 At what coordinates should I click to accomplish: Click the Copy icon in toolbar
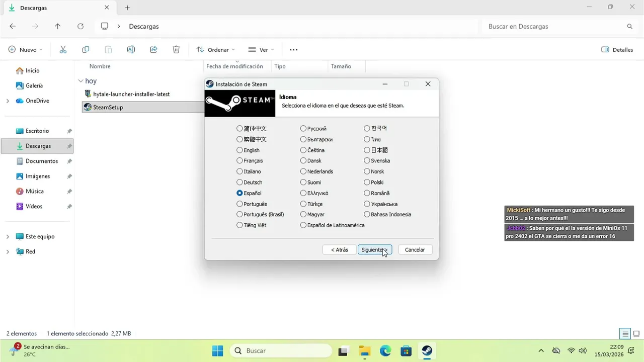tap(86, 50)
